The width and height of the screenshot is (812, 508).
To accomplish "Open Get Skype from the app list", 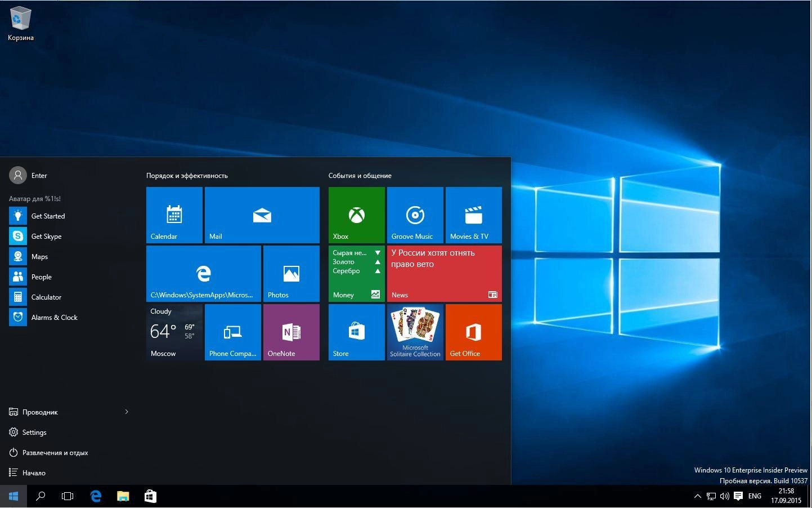I will pos(70,237).
